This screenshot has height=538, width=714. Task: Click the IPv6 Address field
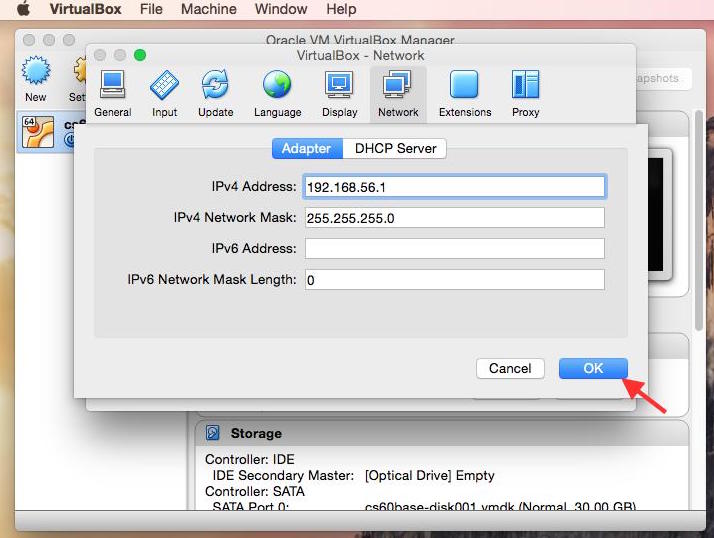(x=454, y=249)
